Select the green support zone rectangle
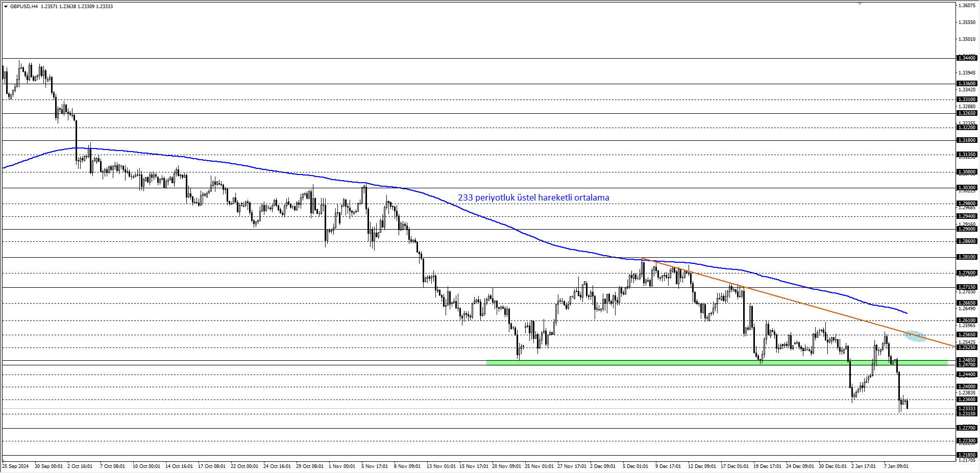This screenshot has height=473, width=980. coord(717,363)
